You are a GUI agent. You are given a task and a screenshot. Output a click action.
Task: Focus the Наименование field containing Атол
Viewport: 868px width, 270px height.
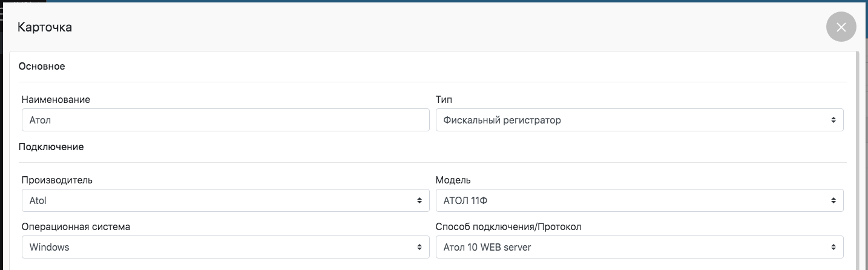coord(225,120)
